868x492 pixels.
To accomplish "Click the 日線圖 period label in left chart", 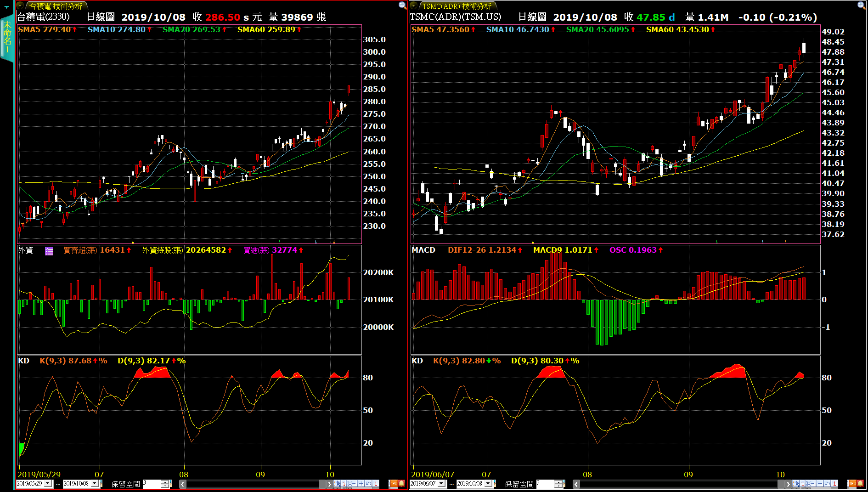I will pyautogui.click(x=101, y=17).
